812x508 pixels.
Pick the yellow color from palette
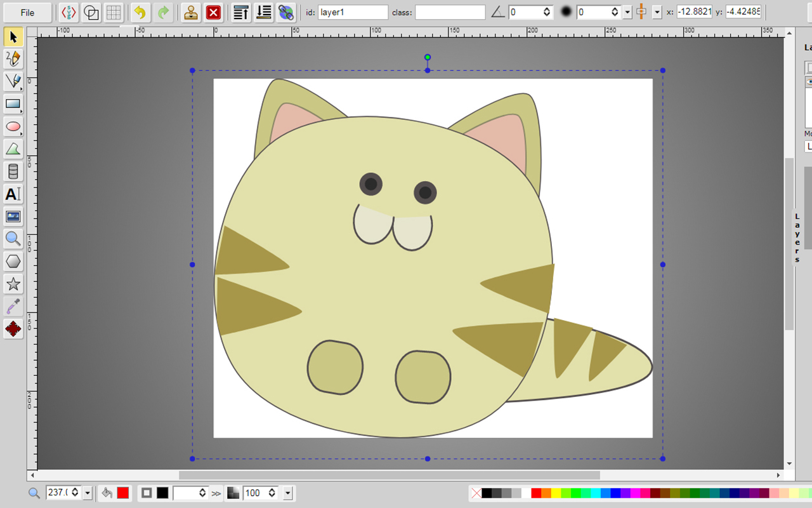[556, 493]
